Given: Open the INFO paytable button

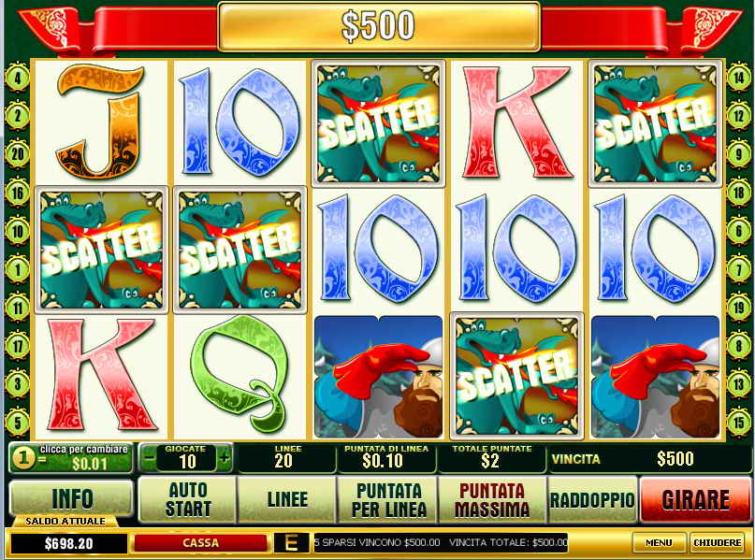Looking at the screenshot, I should [x=71, y=498].
